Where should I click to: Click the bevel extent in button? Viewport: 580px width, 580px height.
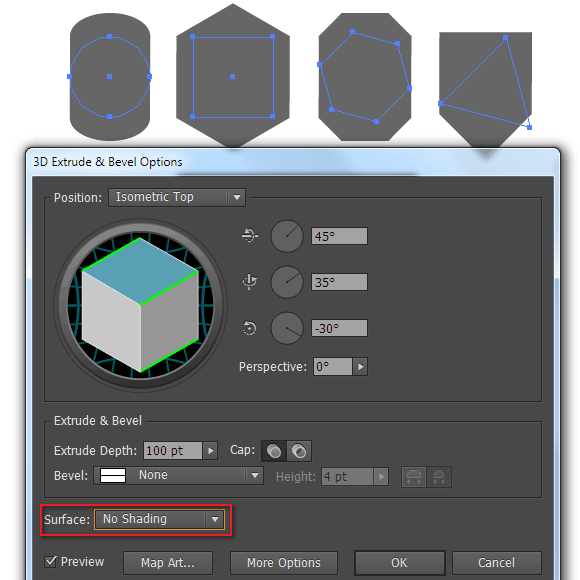tap(439, 477)
